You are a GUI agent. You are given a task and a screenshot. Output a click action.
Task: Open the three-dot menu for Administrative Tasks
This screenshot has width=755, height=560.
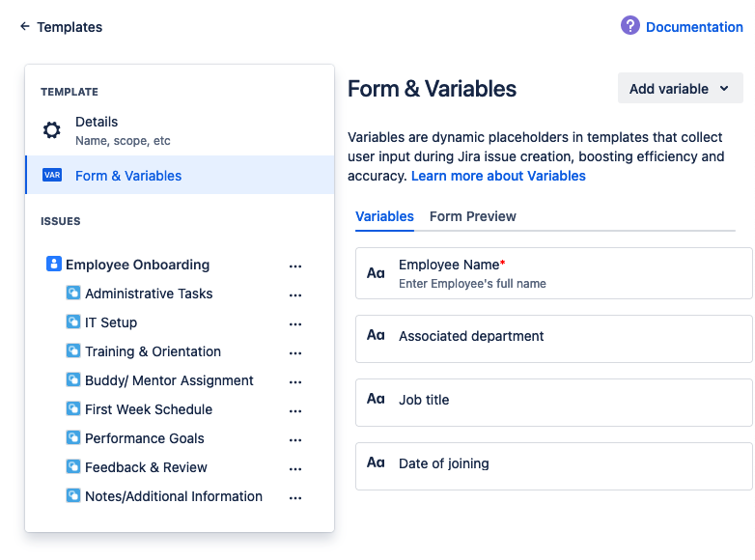[x=295, y=294]
